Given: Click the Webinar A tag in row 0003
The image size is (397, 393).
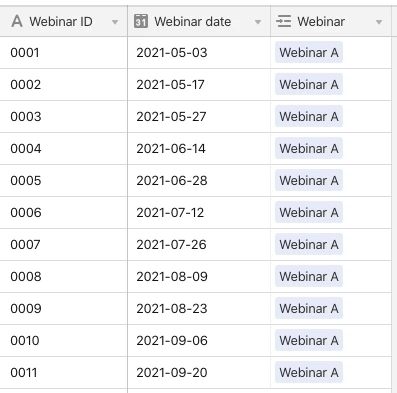Looking at the screenshot, I should click(x=309, y=117).
